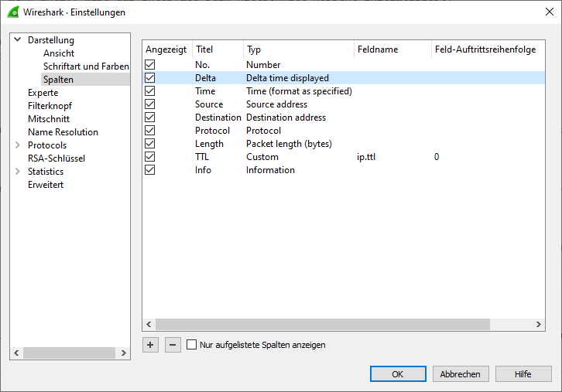Open Schriftart und Farben settings
This screenshot has height=392, width=562.
click(86, 66)
